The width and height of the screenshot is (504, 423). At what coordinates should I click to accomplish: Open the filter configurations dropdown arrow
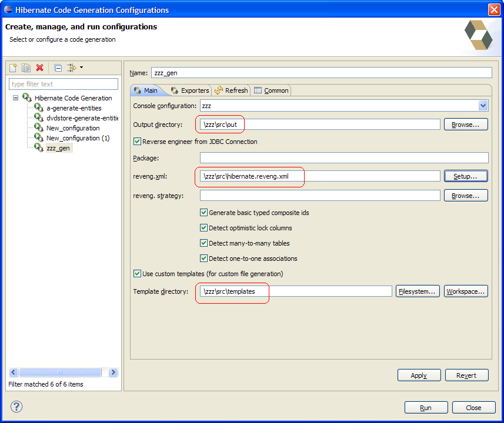click(x=81, y=68)
